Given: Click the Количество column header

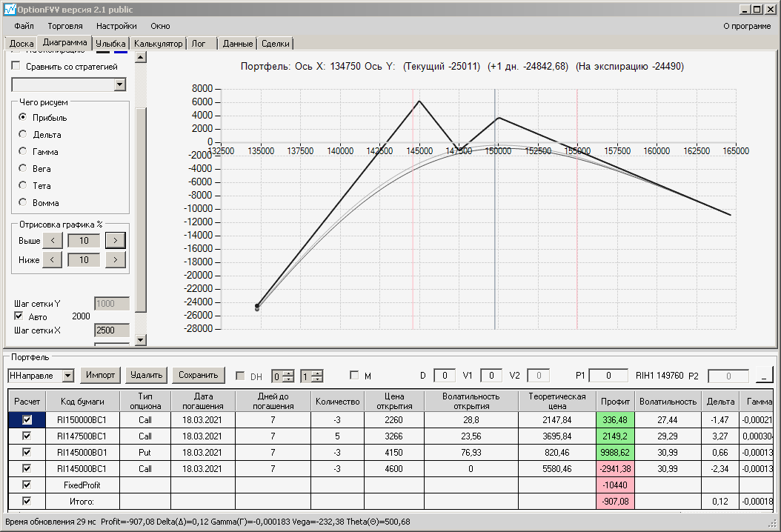Looking at the screenshot, I should [337, 401].
